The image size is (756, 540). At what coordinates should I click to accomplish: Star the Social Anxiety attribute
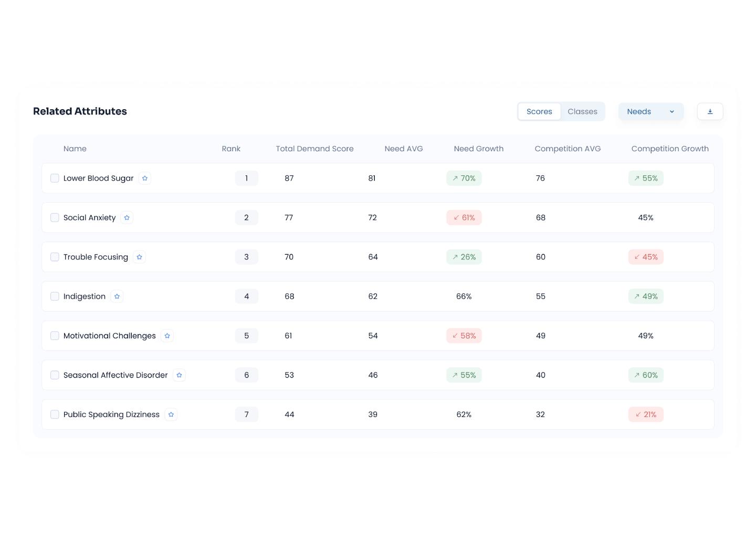click(x=127, y=217)
